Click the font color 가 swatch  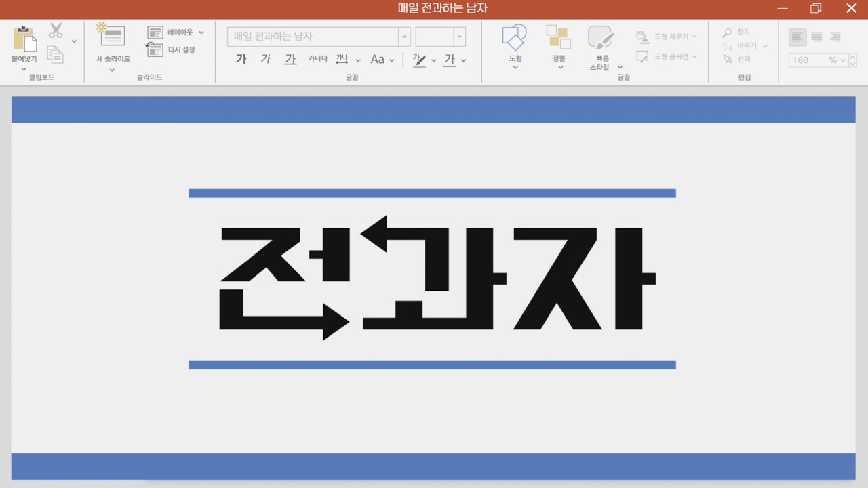450,60
